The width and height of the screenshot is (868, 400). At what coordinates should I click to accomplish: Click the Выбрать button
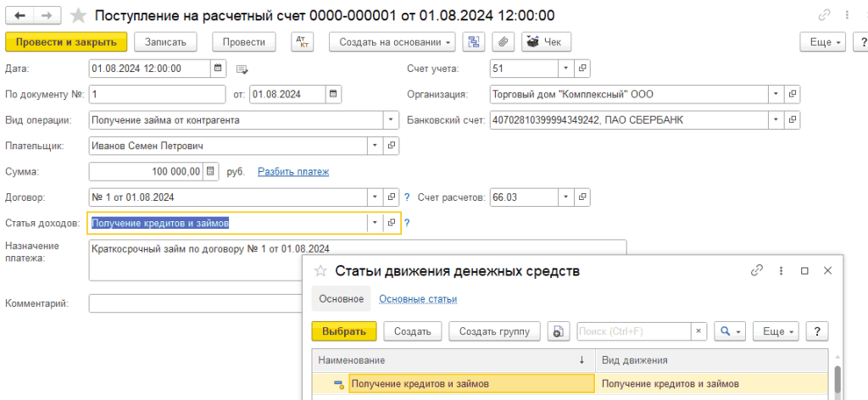344,331
